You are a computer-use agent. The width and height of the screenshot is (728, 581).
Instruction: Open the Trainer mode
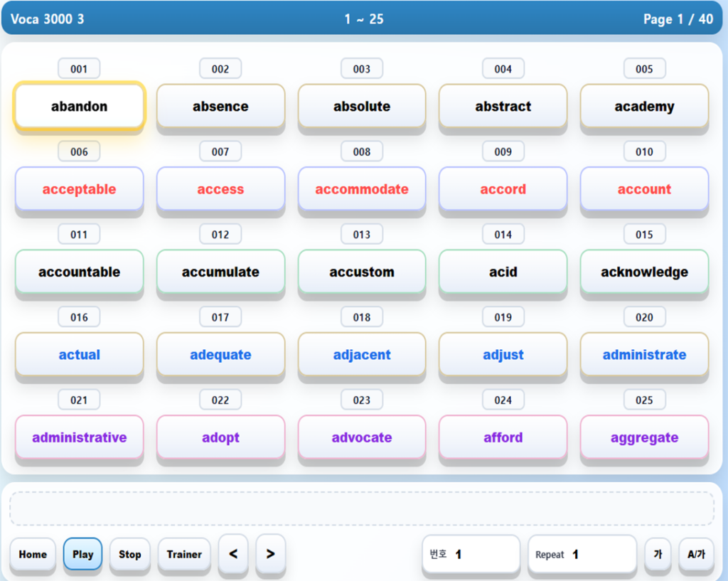click(x=184, y=555)
